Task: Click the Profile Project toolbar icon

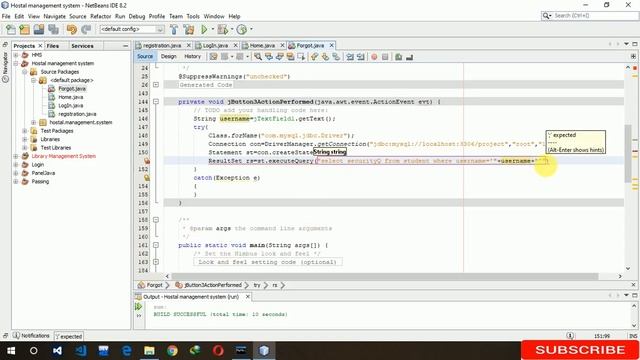Action: point(242,29)
